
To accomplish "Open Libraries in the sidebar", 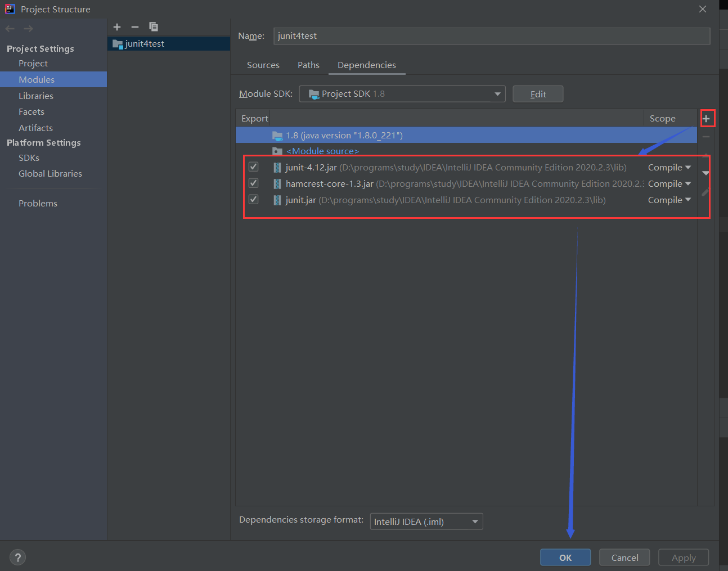I will pyautogui.click(x=36, y=96).
